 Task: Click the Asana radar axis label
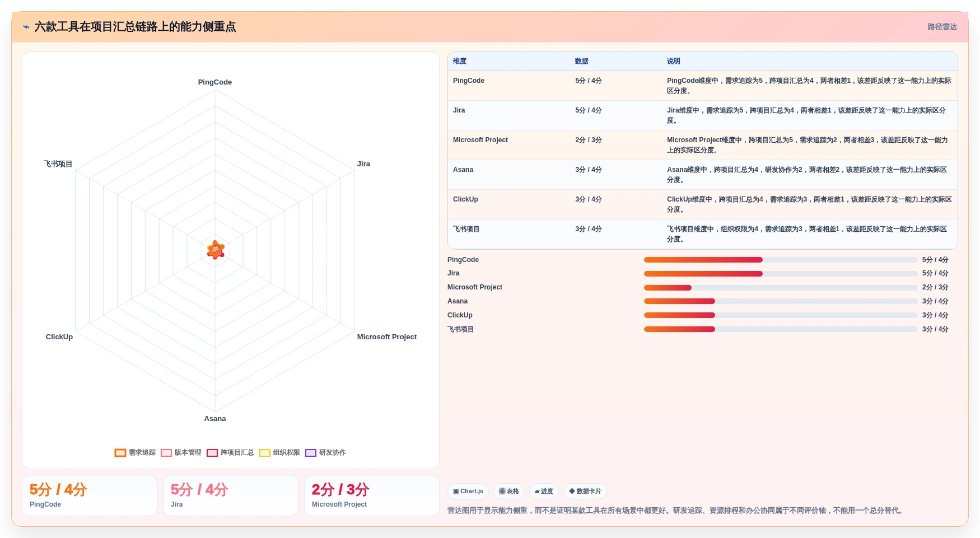[x=215, y=419]
